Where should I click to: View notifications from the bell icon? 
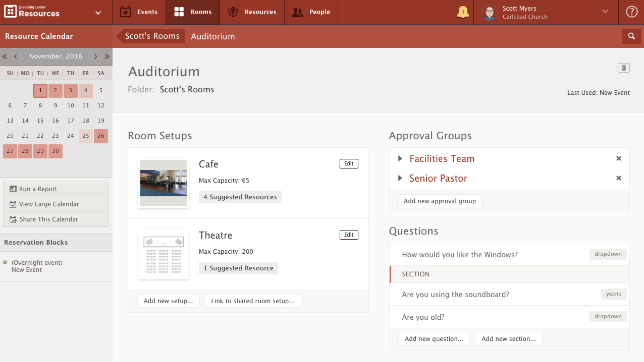463,11
